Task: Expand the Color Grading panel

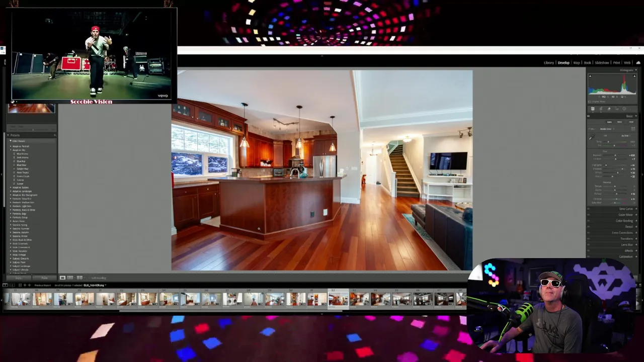Action: pyautogui.click(x=636, y=221)
